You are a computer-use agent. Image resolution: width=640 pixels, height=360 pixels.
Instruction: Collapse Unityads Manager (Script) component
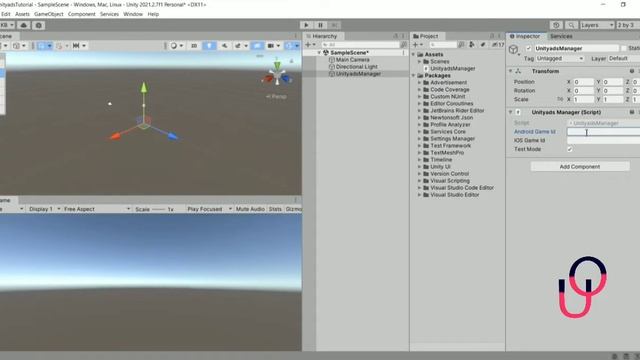[511, 112]
